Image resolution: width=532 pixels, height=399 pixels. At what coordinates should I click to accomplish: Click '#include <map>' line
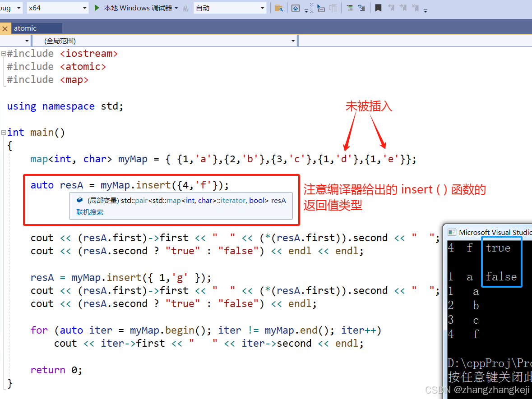(48, 80)
